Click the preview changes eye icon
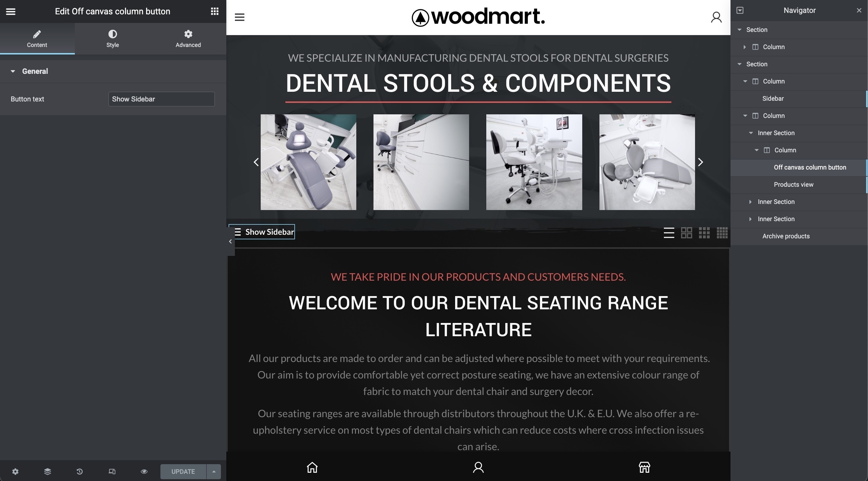868x481 pixels. coord(144,471)
